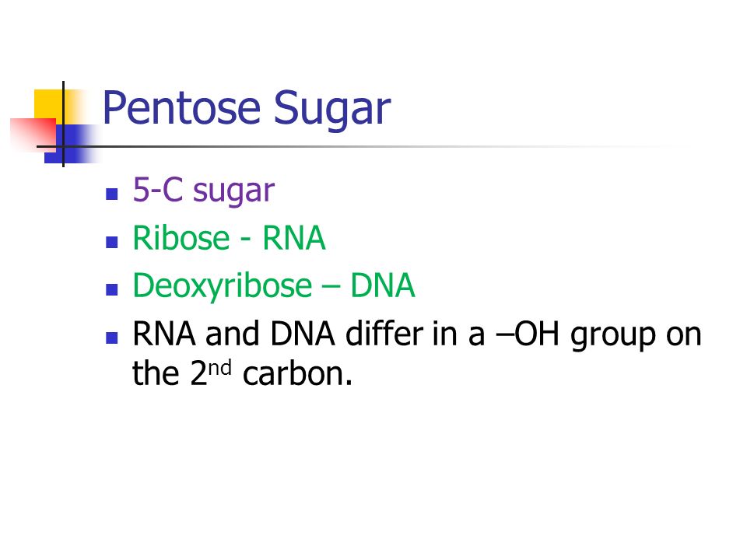747x560 pixels.
Task: Click the Pentose Sugar slide title
Action: [x=247, y=109]
